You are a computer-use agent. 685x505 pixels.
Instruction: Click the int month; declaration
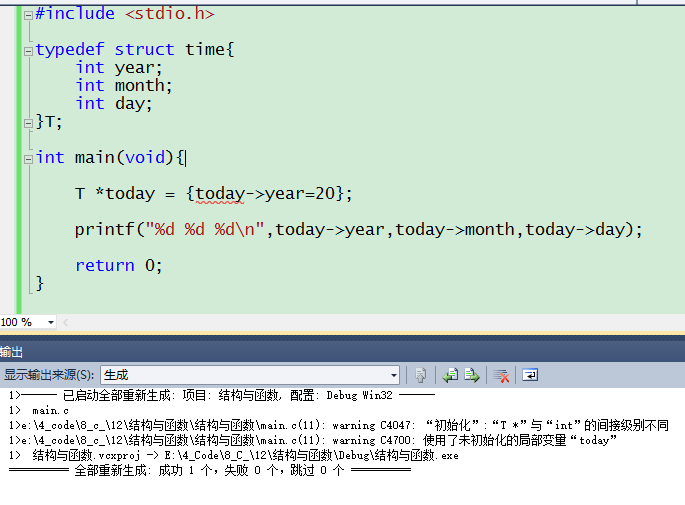point(124,86)
